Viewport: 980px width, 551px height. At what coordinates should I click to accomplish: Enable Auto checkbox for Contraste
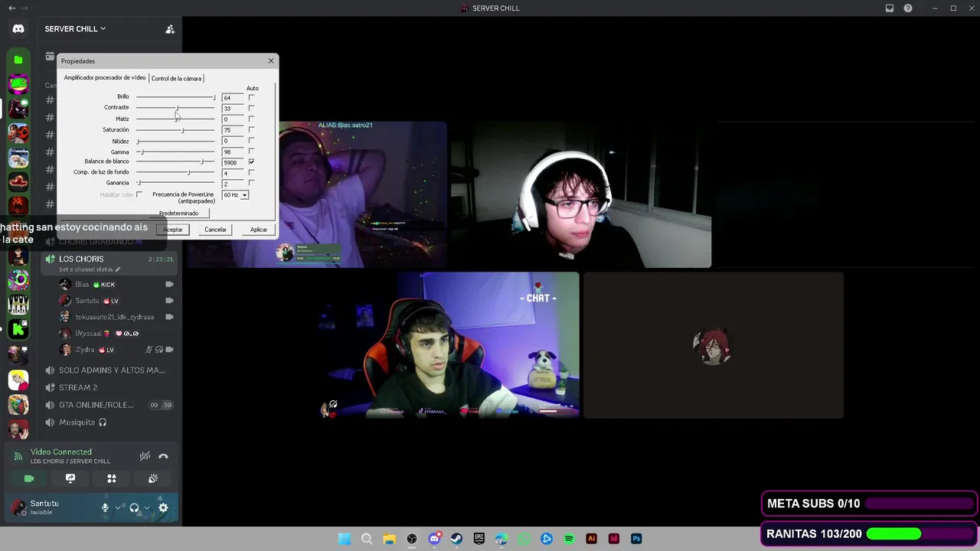click(x=251, y=108)
